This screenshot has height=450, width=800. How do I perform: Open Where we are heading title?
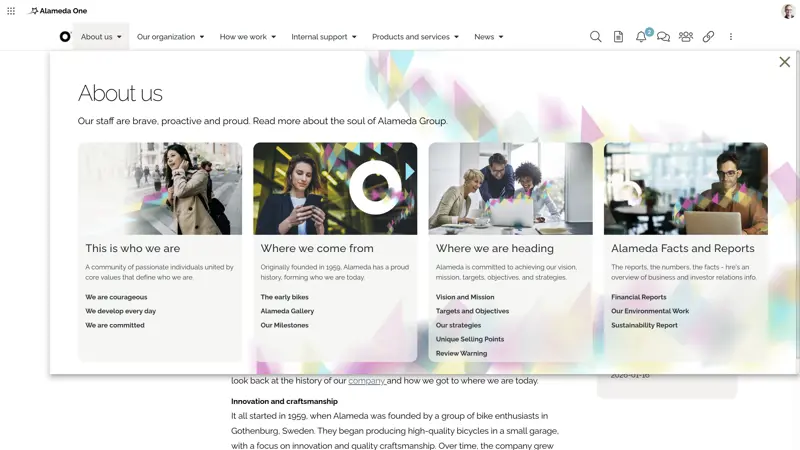click(x=494, y=248)
